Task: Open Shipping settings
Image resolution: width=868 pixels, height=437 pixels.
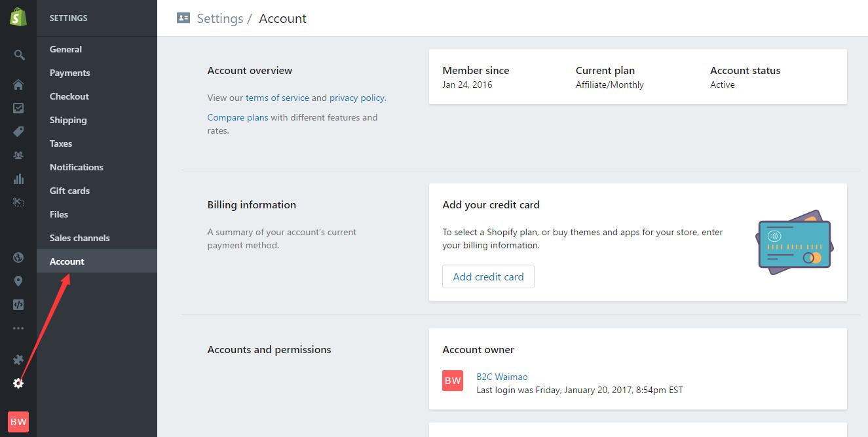Action: (x=97, y=120)
